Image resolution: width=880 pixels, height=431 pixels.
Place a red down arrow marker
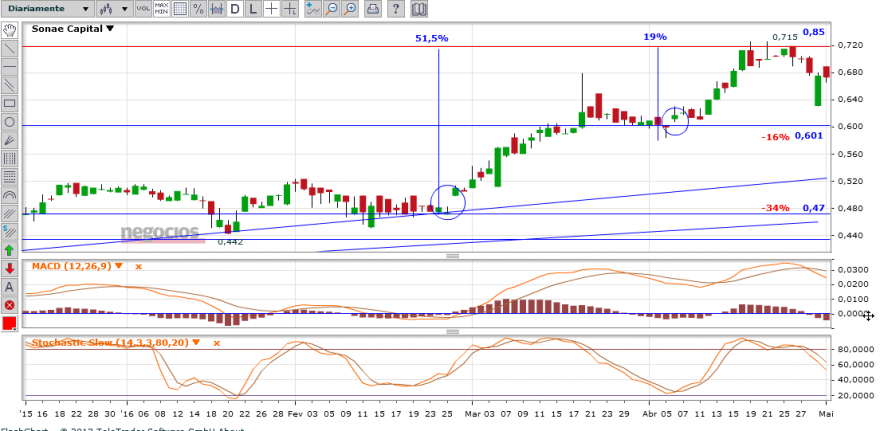tap(10, 269)
